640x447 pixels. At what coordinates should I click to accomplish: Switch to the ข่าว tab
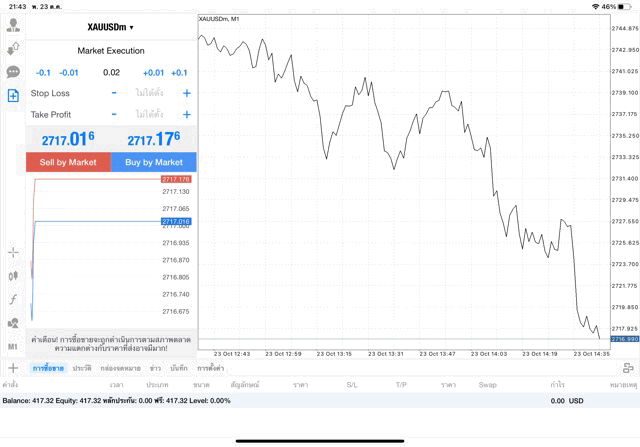(155, 368)
